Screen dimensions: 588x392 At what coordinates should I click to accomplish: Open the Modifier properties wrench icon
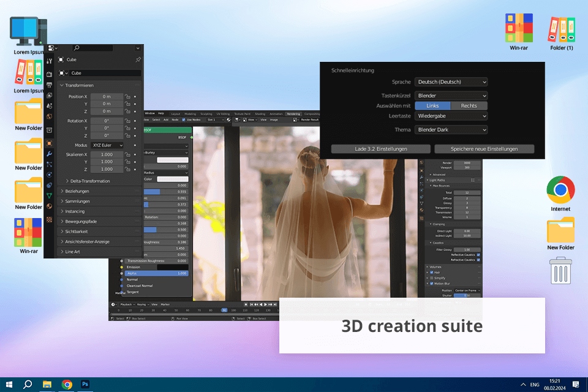click(49, 154)
